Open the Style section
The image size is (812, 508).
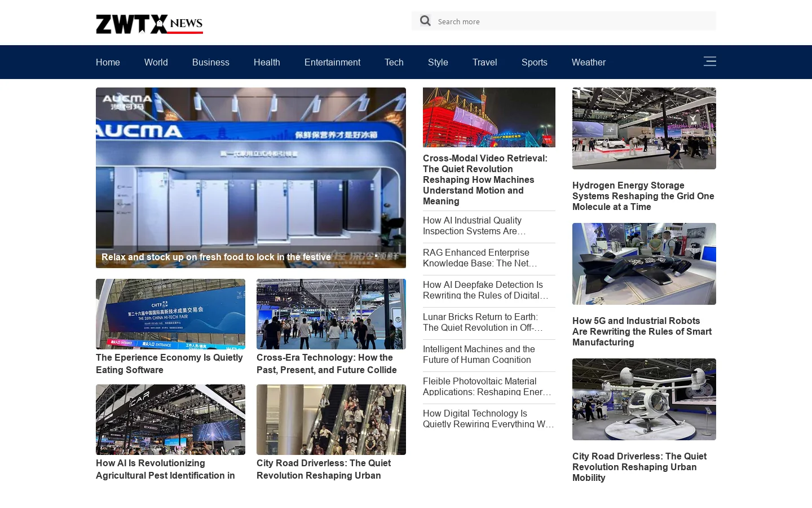438,62
